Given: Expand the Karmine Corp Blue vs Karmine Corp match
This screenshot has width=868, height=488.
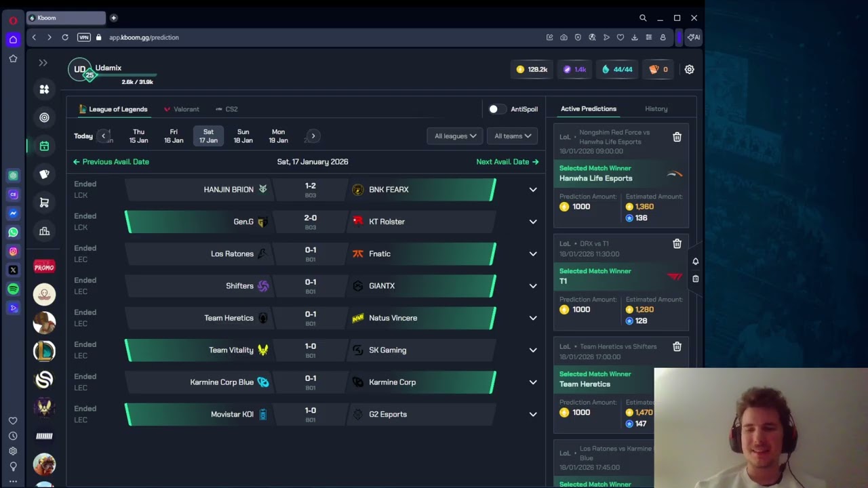Looking at the screenshot, I should 533,382.
